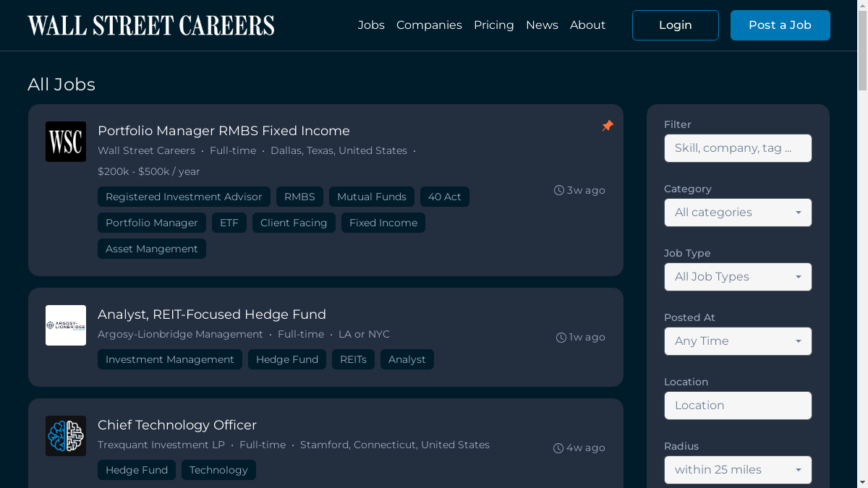Navigate to the News section

pyautogui.click(x=542, y=25)
